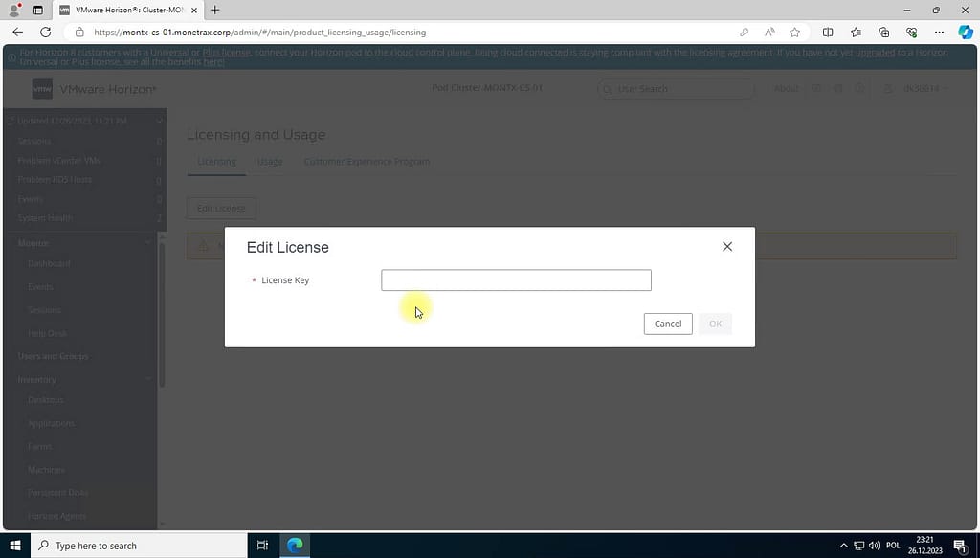Click the disabled OK button in the dialog
980x558 pixels.
click(715, 324)
